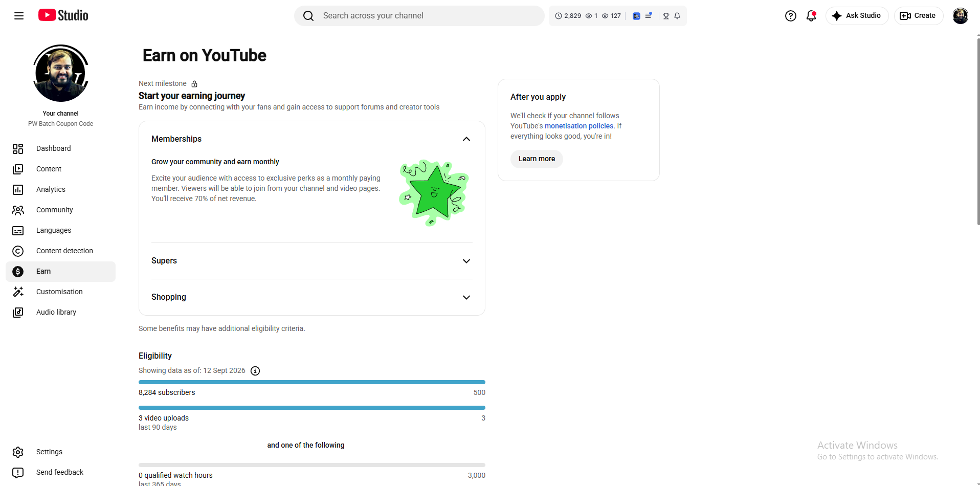Click the search magnifier icon

click(x=308, y=16)
